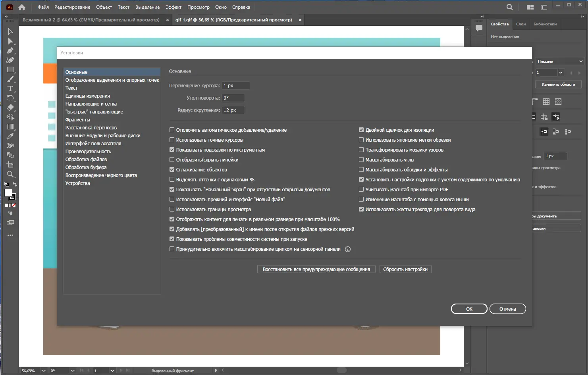Select the Pen tool in the toolbar

click(x=10, y=50)
